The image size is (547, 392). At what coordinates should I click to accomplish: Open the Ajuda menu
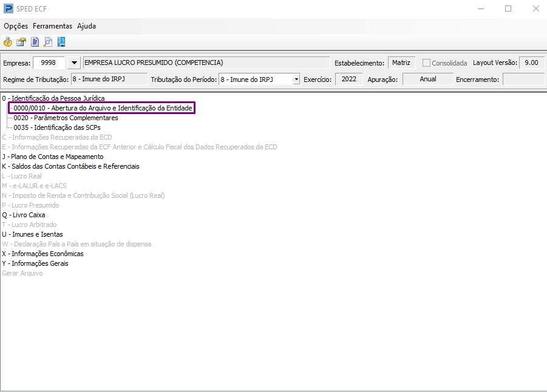(87, 26)
